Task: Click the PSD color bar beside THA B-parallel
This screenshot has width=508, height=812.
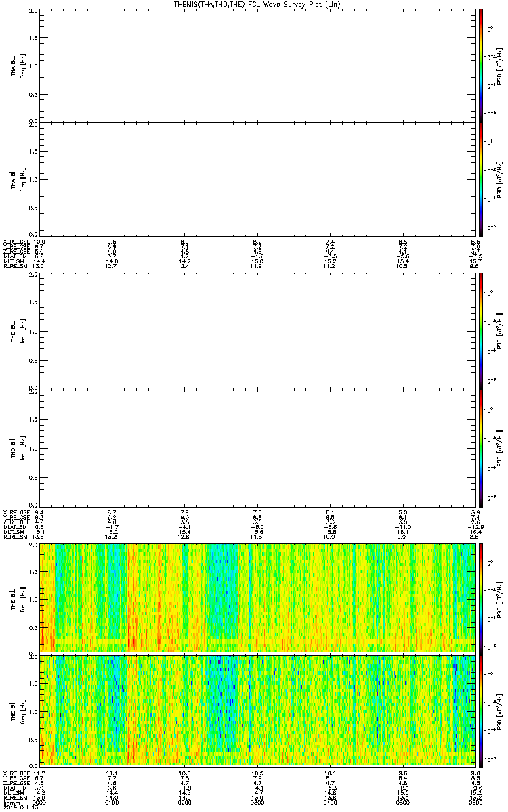Action: [x=481, y=179]
